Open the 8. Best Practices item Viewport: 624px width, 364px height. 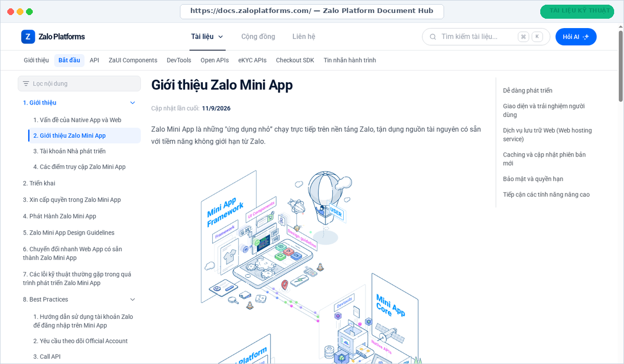46,300
